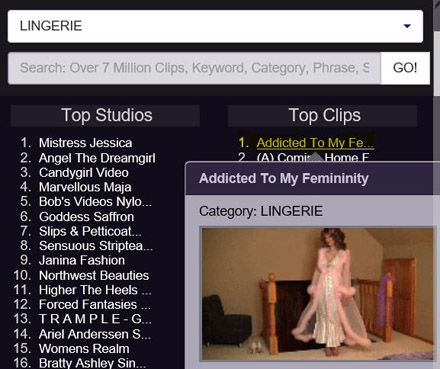Select Ariel Anderssen S... studio
The height and width of the screenshot is (369, 440).
coord(95,334)
